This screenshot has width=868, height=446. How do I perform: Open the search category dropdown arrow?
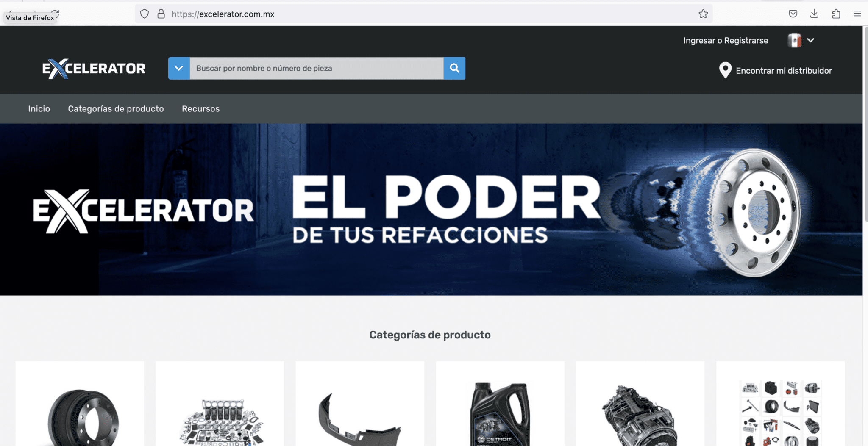pyautogui.click(x=179, y=68)
